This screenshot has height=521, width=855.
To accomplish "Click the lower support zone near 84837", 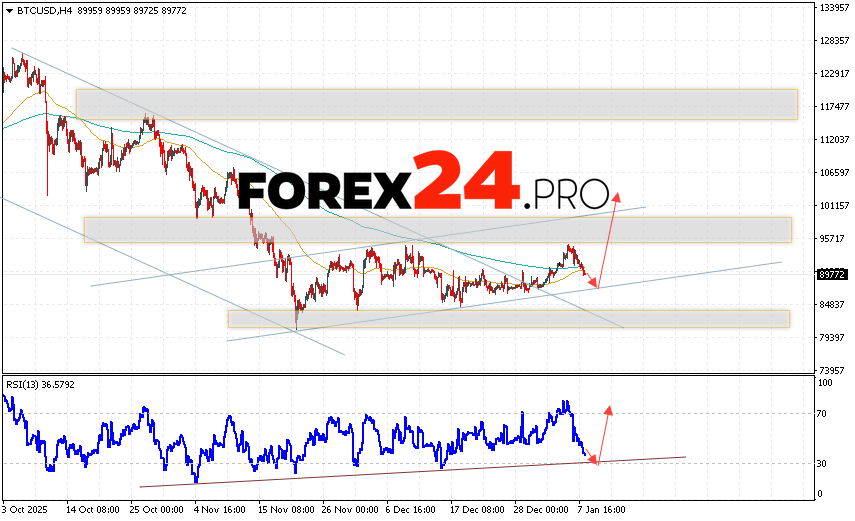I will [x=508, y=318].
